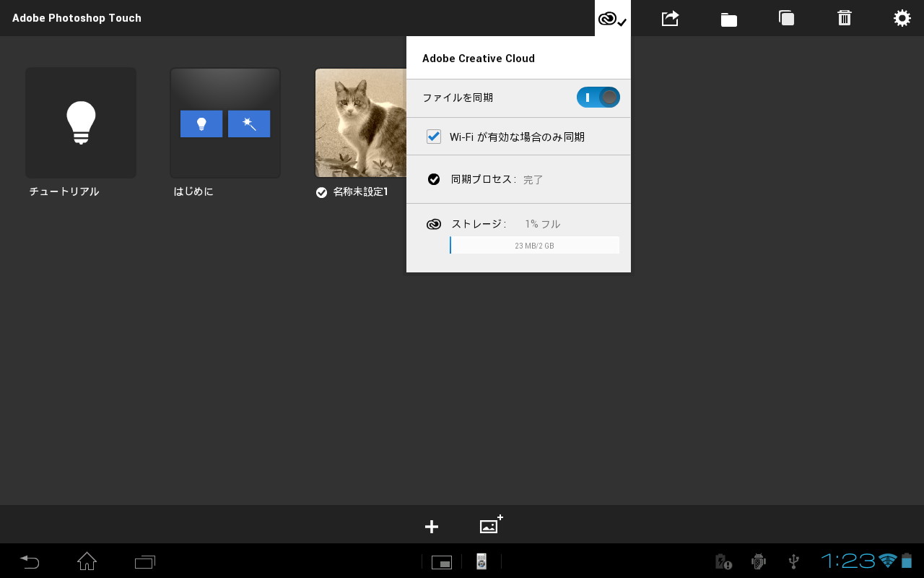The image size is (924, 578).
Task: Open the Android recent apps icon
Action: tap(145, 561)
